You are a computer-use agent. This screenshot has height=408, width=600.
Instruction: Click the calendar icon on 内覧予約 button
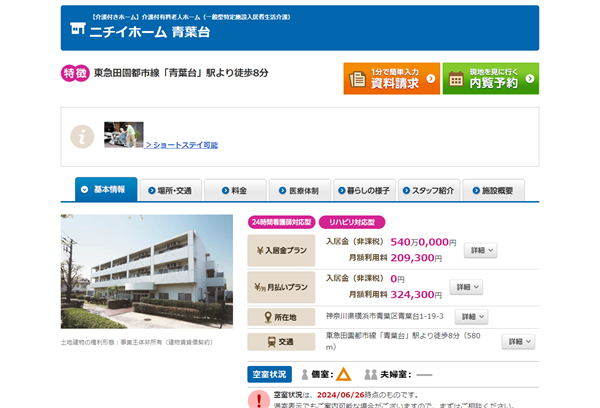(x=456, y=79)
